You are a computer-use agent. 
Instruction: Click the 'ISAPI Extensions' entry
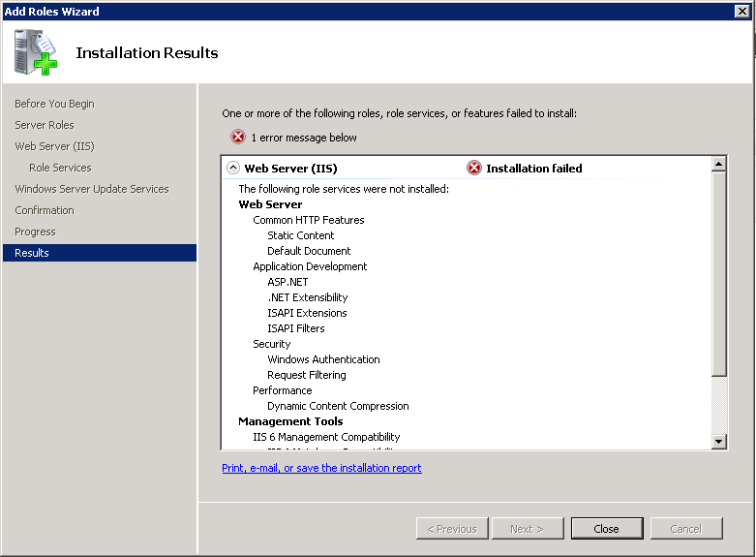coord(307,313)
